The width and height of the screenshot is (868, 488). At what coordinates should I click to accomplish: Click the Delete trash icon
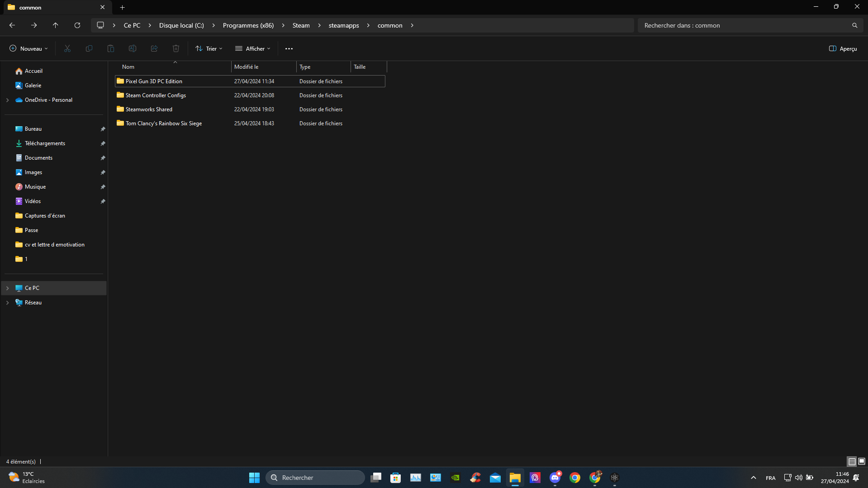click(x=176, y=48)
